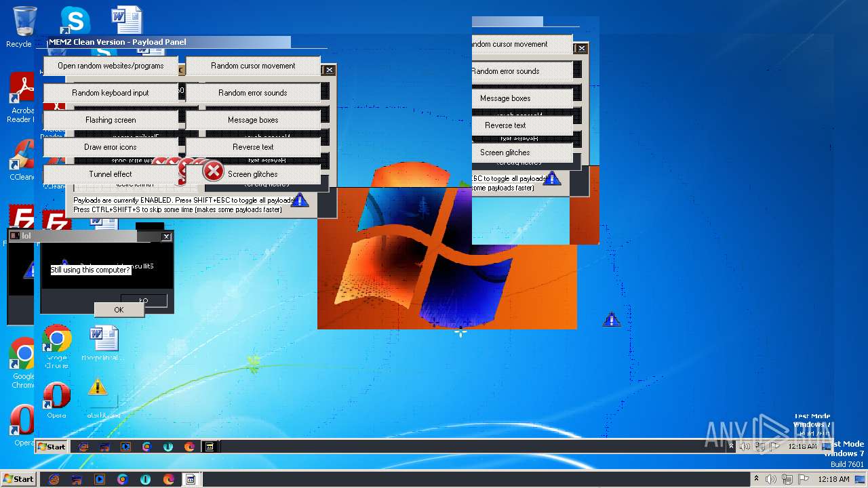
Task: Close the main MEMZ Payload Panel window
Action: tap(329, 70)
